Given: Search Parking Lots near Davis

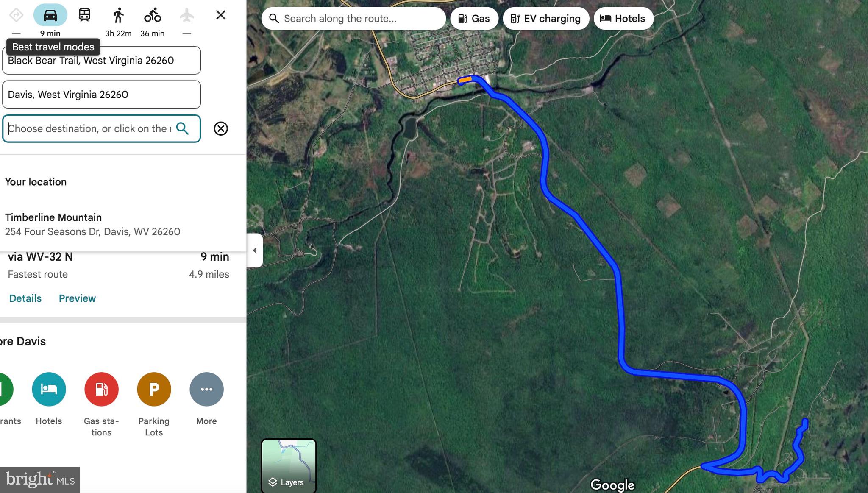Looking at the screenshot, I should (154, 389).
